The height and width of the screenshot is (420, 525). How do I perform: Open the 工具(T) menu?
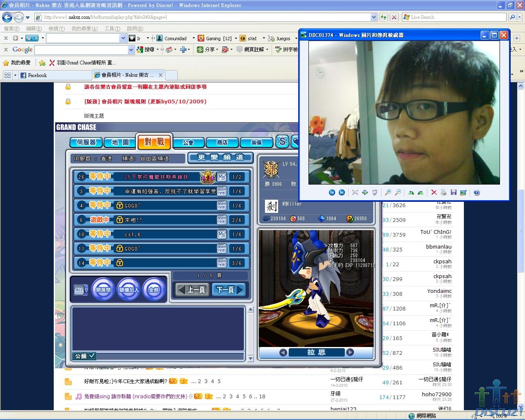point(112,28)
